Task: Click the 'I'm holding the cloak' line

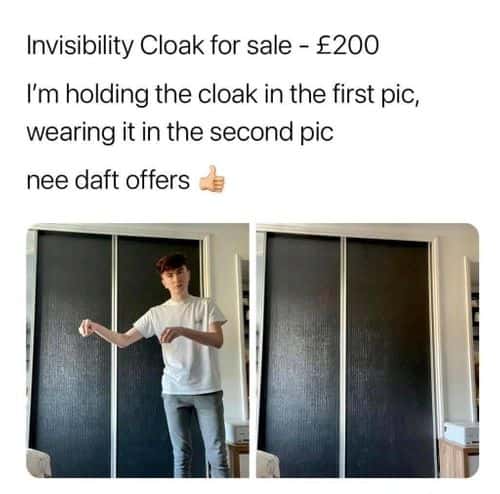Action: 223,95
